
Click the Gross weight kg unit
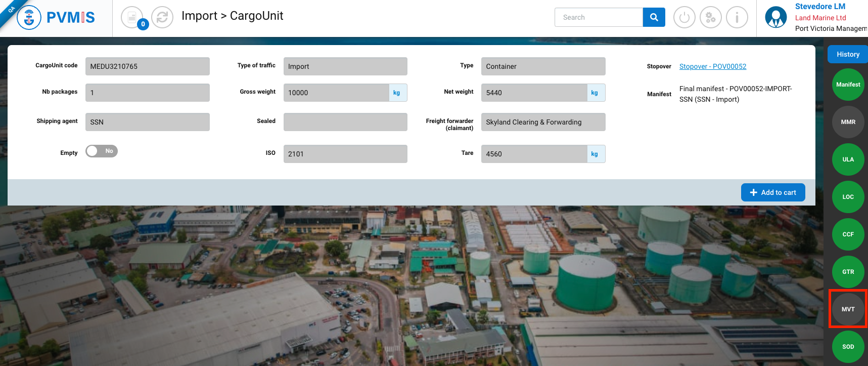click(x=397, y=93)
